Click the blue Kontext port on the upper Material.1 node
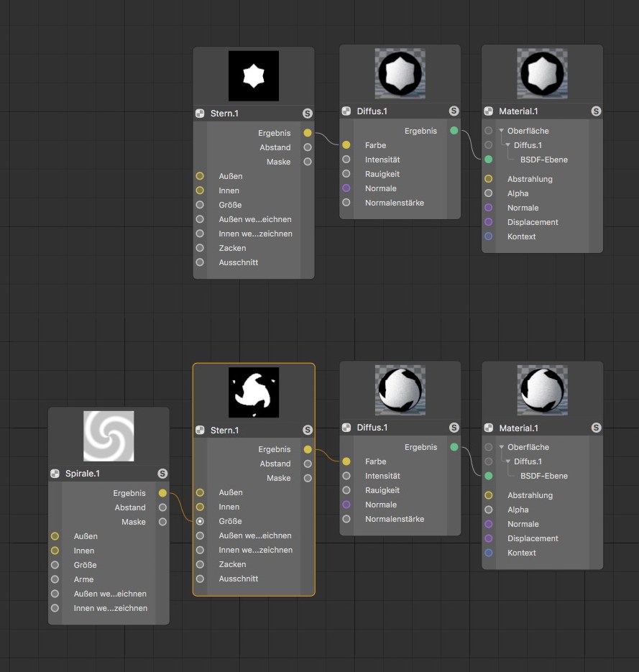Screen dimensions: 639x672 pyautogui.click(x=488, y=236)
